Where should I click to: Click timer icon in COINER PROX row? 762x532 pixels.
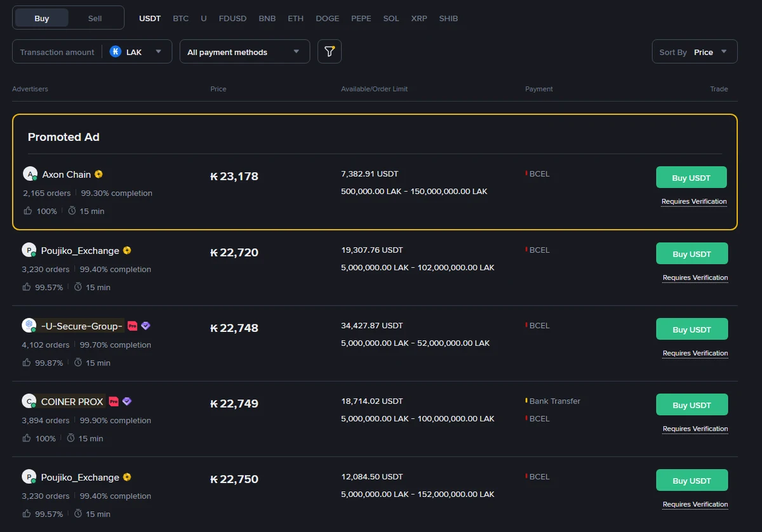(70, 438)
